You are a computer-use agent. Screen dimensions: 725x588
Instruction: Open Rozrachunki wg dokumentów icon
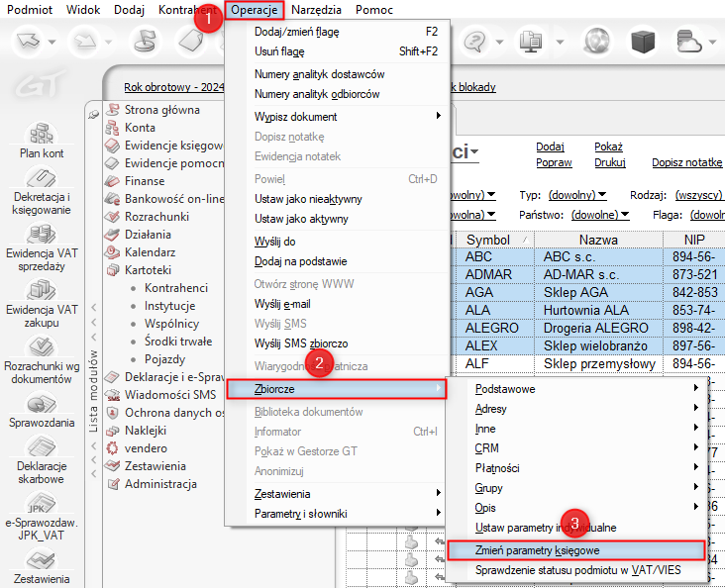42,347
